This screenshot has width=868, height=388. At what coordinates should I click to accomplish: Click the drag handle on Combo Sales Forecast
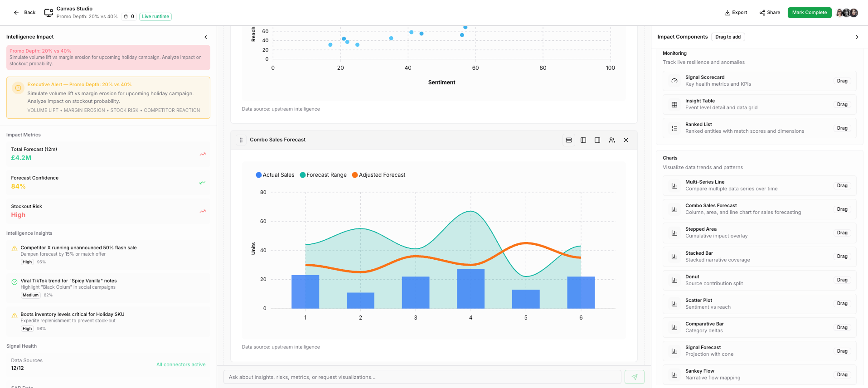(241, 140)
